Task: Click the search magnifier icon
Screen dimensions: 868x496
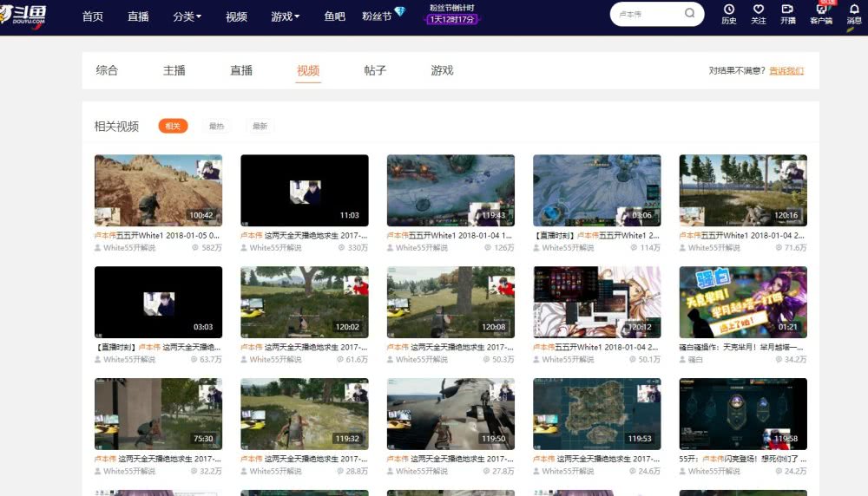Action: 690,14
